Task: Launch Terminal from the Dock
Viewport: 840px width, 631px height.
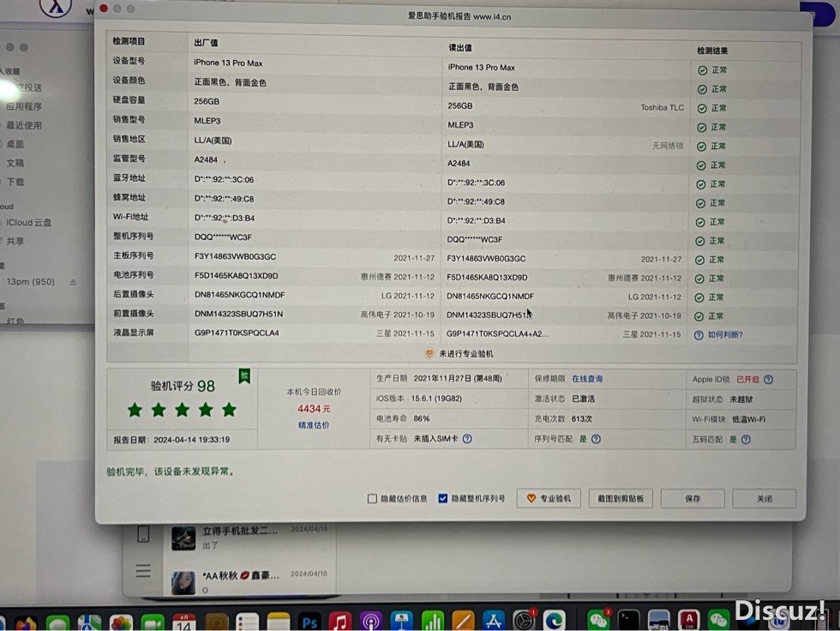Action: (x=628, y=621)
